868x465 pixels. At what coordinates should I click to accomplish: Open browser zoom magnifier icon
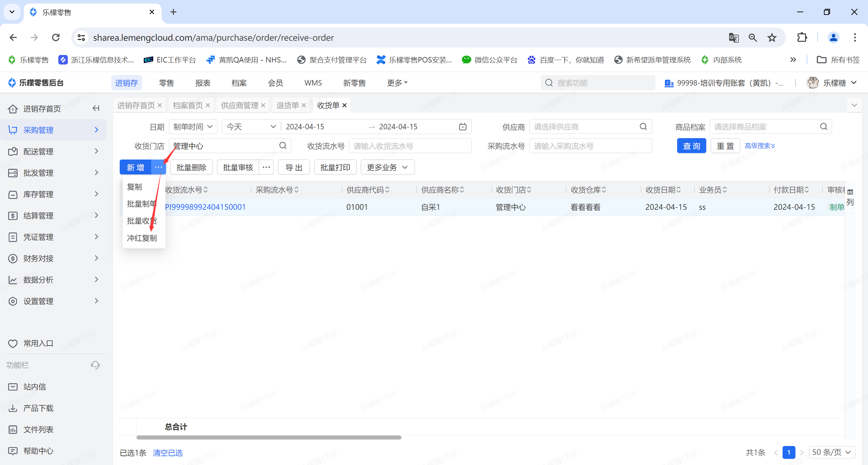click(x=753, y=38)
